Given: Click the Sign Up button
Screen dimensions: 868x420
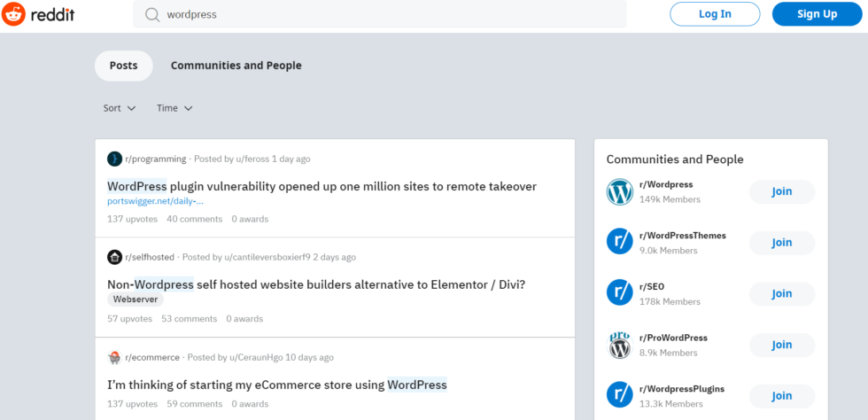Looking at the screenshot, I should click(817, 14).
